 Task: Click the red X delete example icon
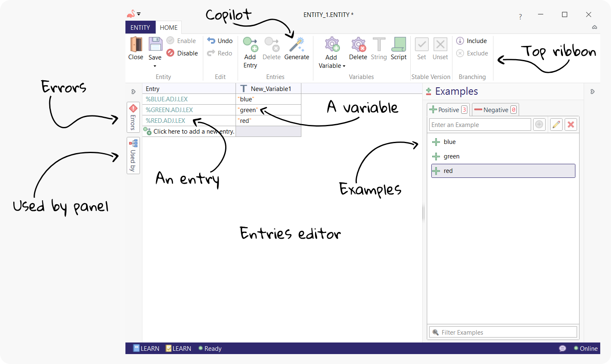(571, 124)
